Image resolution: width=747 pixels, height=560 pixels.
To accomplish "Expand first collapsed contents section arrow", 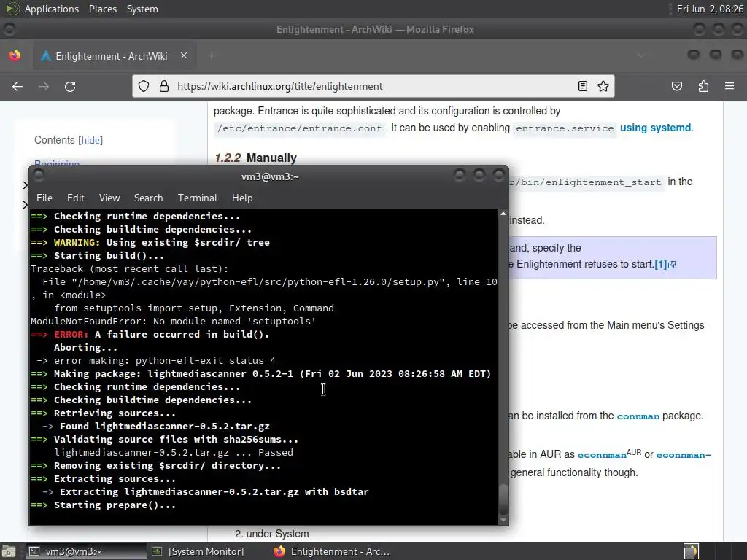I will (25, 184).
